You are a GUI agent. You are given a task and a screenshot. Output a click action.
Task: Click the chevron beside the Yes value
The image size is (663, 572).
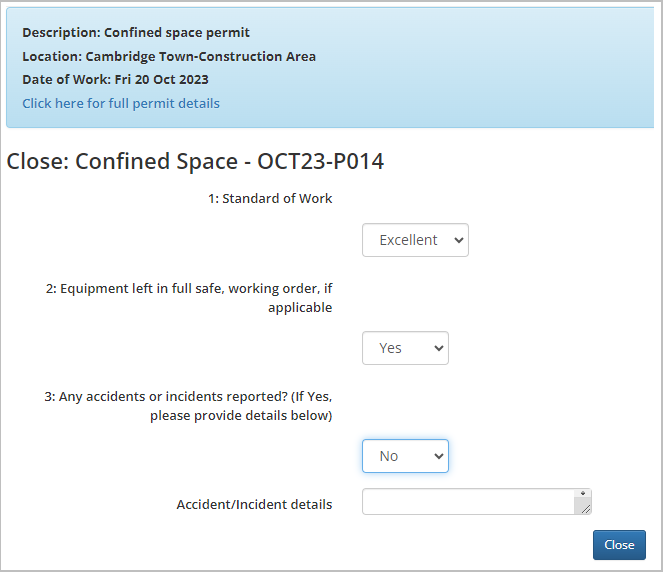tap(438, 348)
